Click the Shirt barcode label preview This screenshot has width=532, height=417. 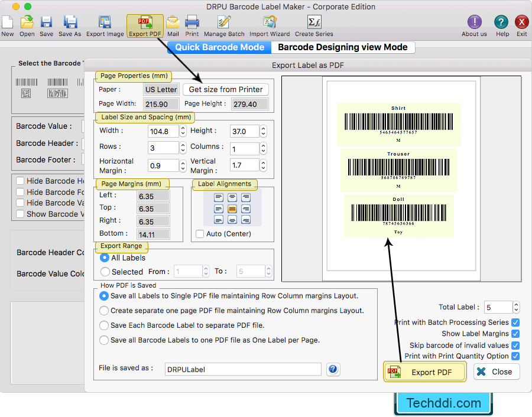(398, 125)
